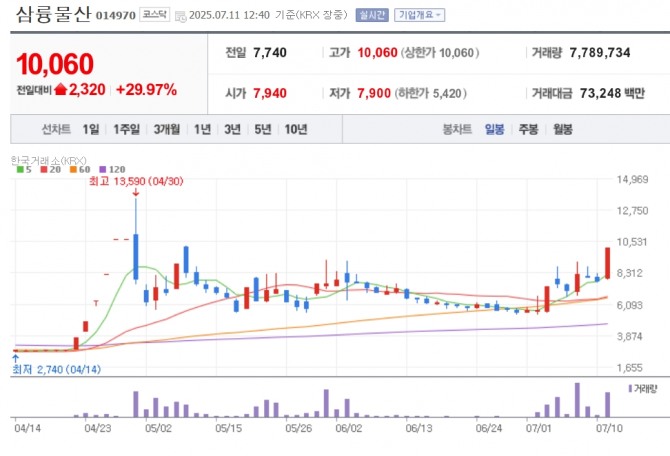Select the 월봉 candle chart
Image resolution: width=670 pixels, height=456 pixels.
[563, 129]
